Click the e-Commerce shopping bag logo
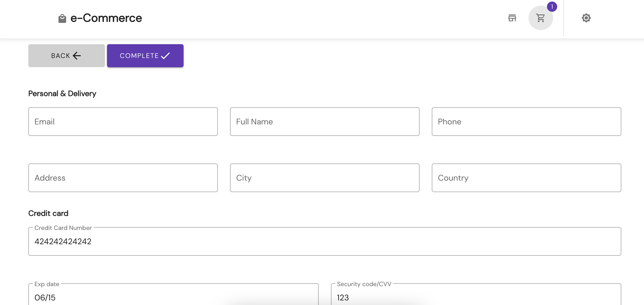Image resolution: width=644 pixels, height=305 pixels. pyautogui.click(x=62, y=18)
